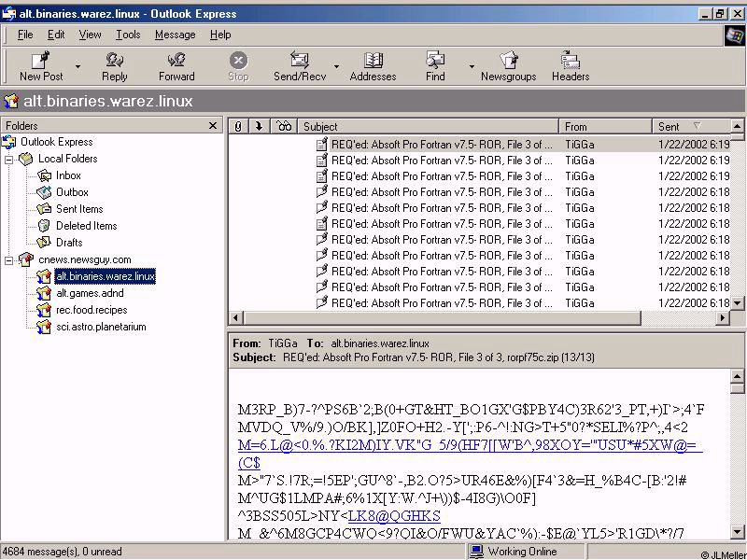Screen dimensions: 747x560
Task: Click the Headers toolbar icon
Action: click(x=570, y=62)
